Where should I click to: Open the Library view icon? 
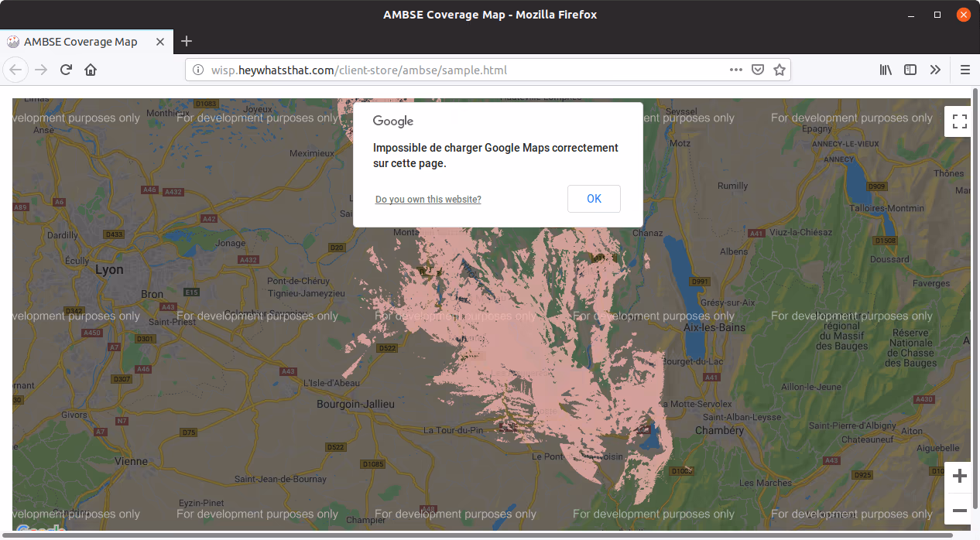[x=886, y=70]
